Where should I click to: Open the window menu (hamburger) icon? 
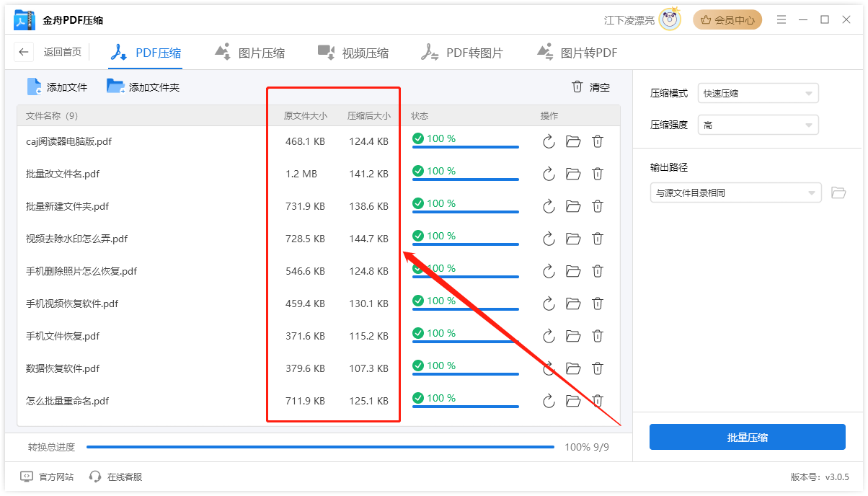pos(781,19)
